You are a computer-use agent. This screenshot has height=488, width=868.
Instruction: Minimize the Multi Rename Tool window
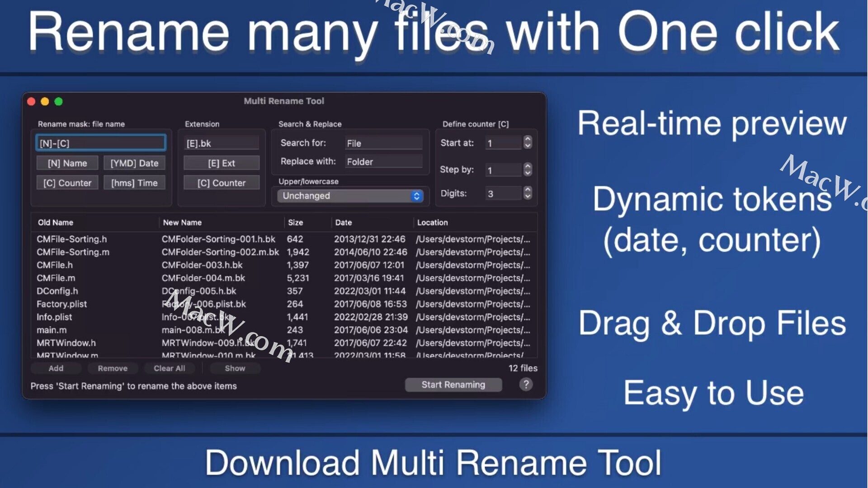coord(45,101)
